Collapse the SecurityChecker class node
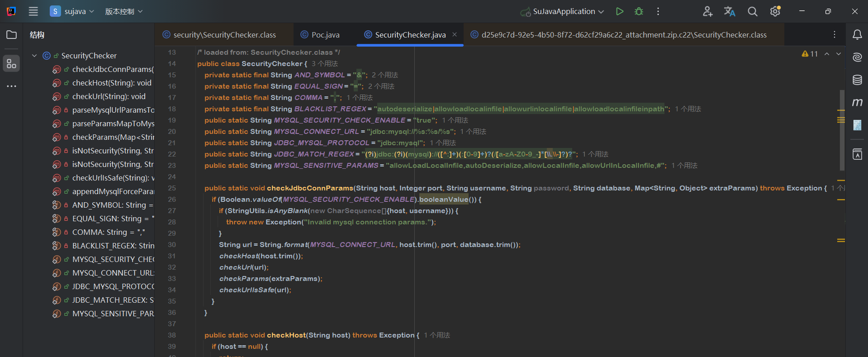 pos(34,56)
